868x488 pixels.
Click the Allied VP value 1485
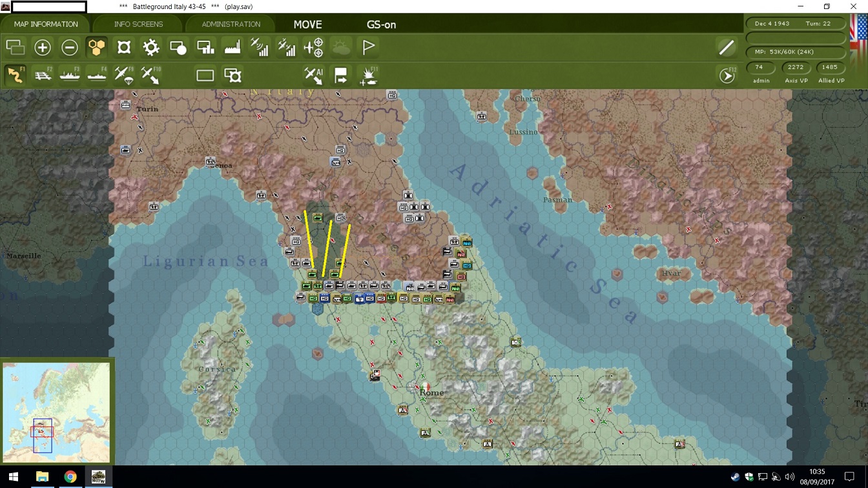click(x=830, y=67)
